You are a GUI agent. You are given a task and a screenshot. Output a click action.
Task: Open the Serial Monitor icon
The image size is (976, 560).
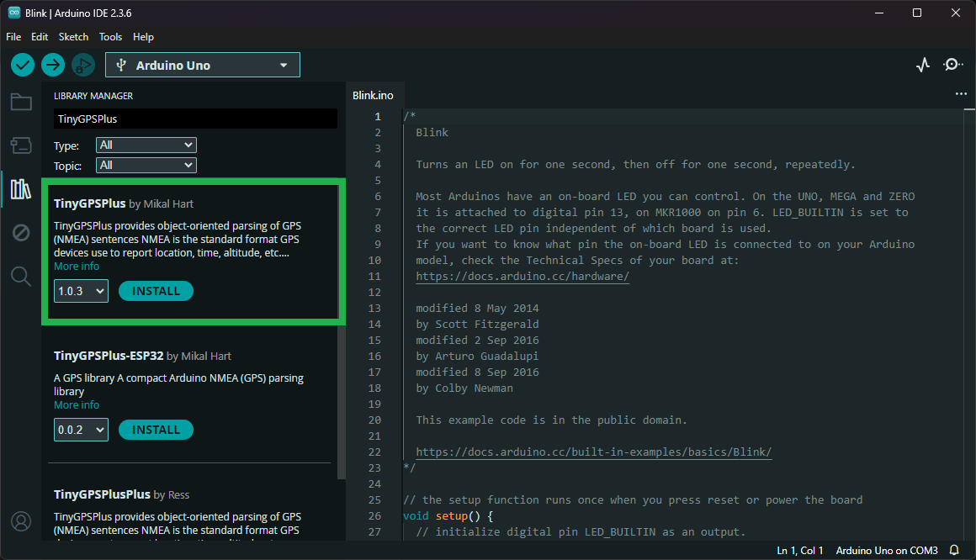click(x=953, y=65)
